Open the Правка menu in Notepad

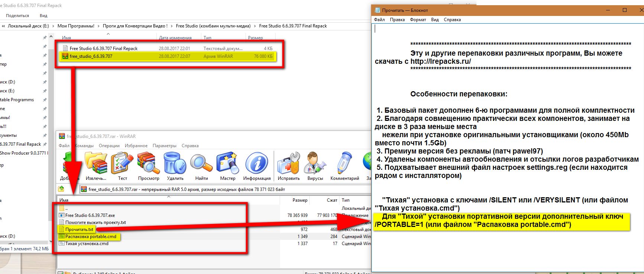coord(397,20)
